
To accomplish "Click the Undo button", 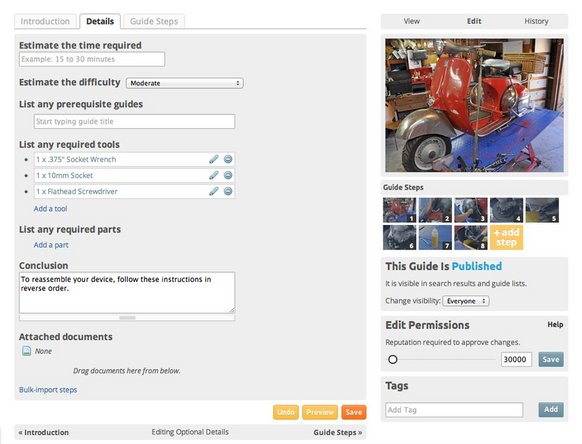I will 286,412.
